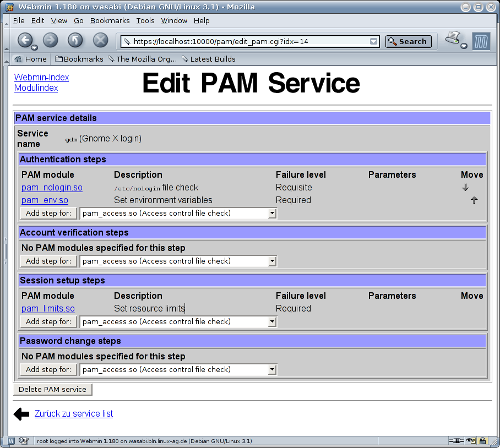Click the bookmark icon in URL bar
500x448 pixels.
pos(127,41)
